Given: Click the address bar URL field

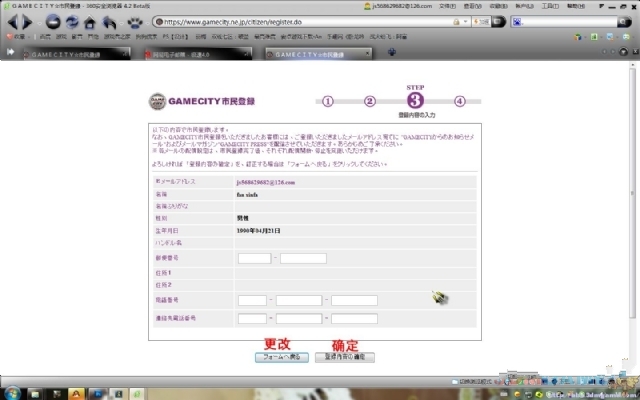Looking at the screenshot, I should coord(306,22).
